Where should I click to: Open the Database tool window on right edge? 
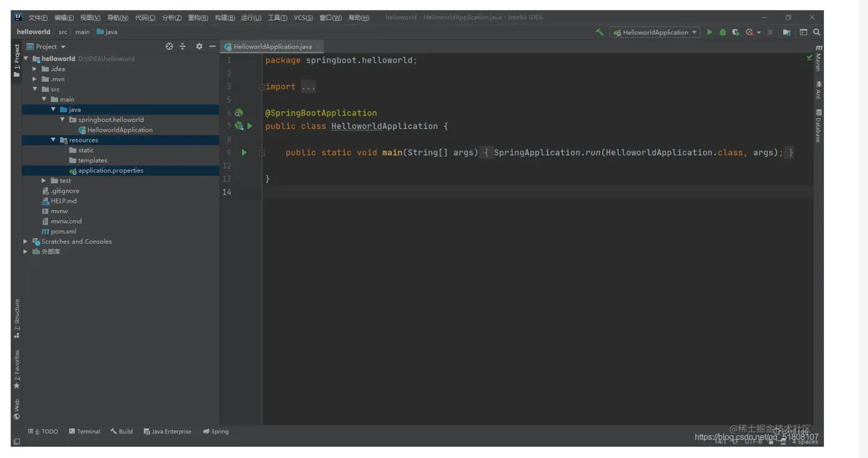(x=818, y=126)
